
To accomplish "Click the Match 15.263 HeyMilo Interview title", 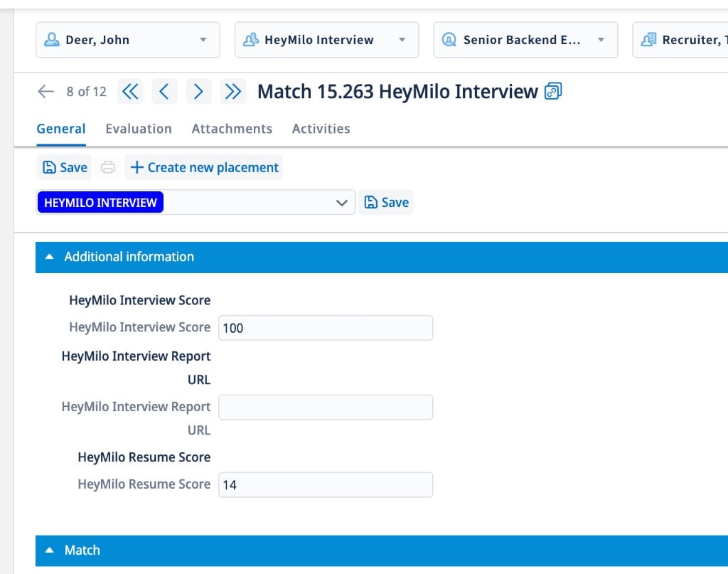I will click(x=397, y=92).
